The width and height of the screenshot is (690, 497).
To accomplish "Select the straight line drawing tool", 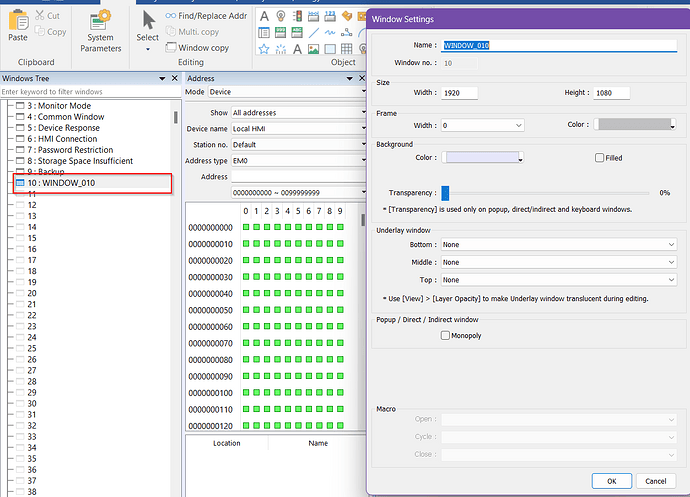I will [313, 33].
